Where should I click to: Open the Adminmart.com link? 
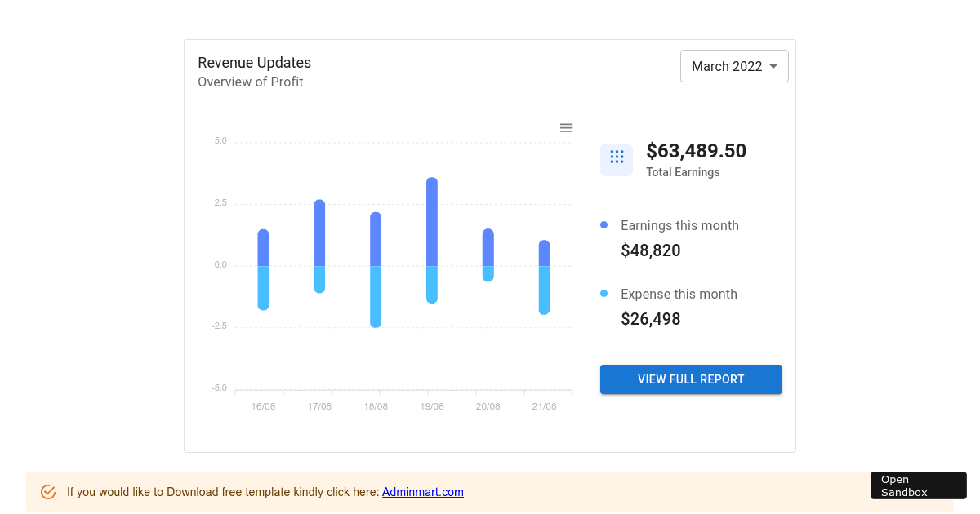423,492
